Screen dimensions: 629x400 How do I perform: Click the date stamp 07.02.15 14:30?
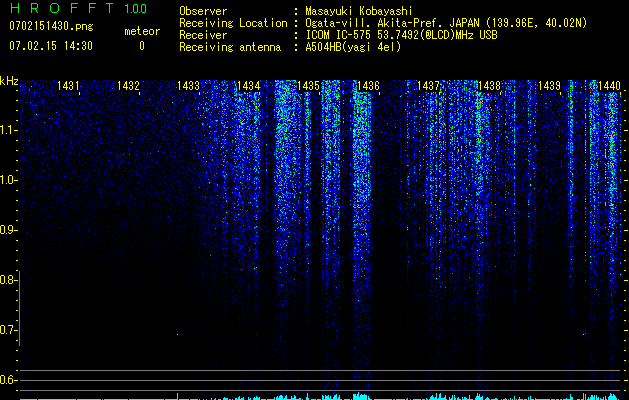pyautogui.click(x=51, y=46)
